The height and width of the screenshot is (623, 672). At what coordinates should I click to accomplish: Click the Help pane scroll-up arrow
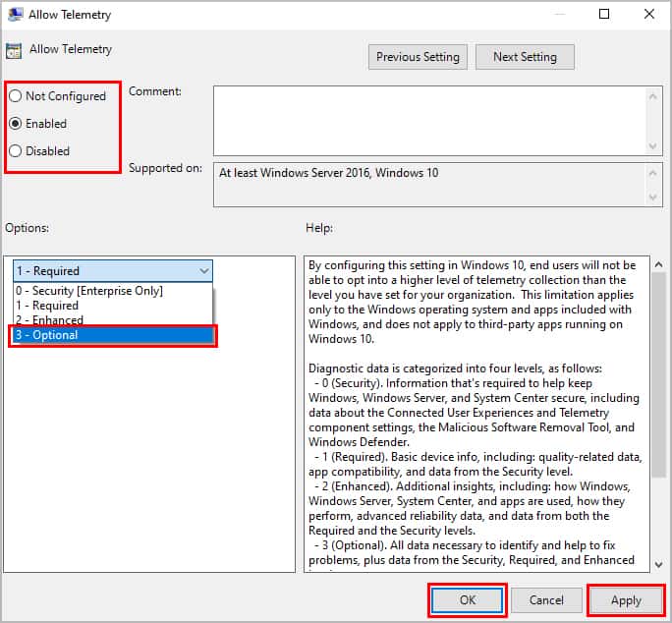pos(658,264)
